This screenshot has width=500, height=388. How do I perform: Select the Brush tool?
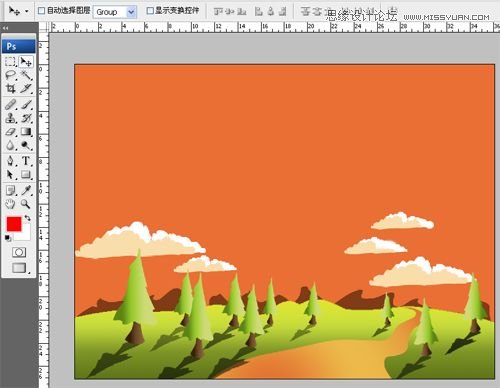[x=26, y=104]
